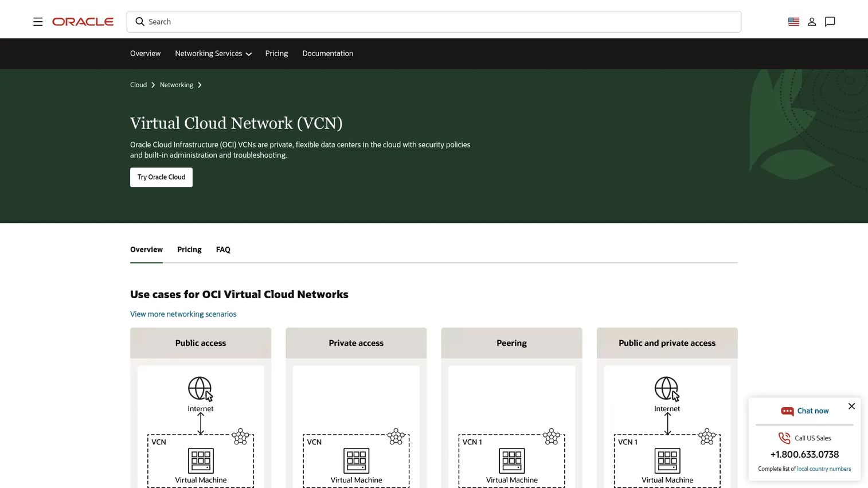Open the account profile icon
This screenshot has height=488, width=868.
click(812, 22)
